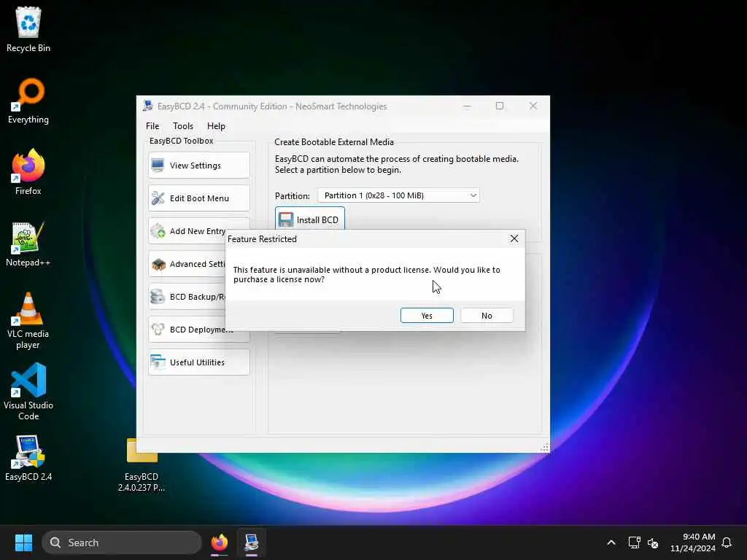Click the window icon beside Useful Utilities
This screenshot has width=747, height=560.
coord(158,362)
